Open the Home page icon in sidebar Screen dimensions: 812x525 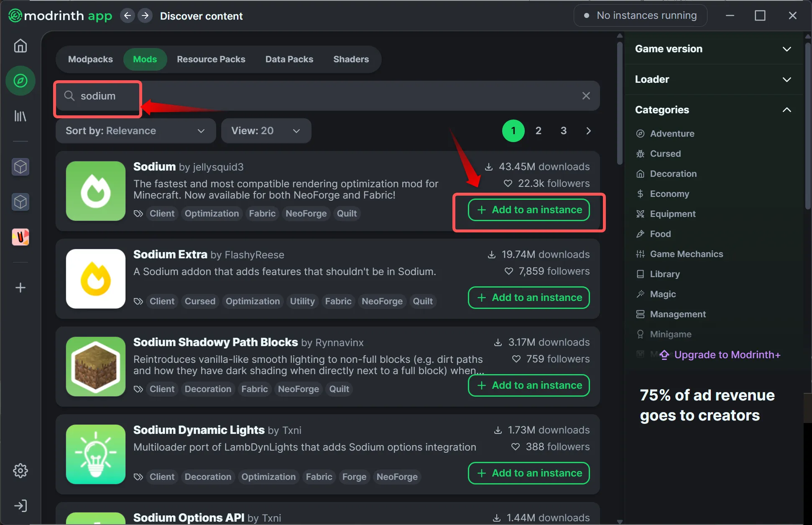[x=20, y=46]
